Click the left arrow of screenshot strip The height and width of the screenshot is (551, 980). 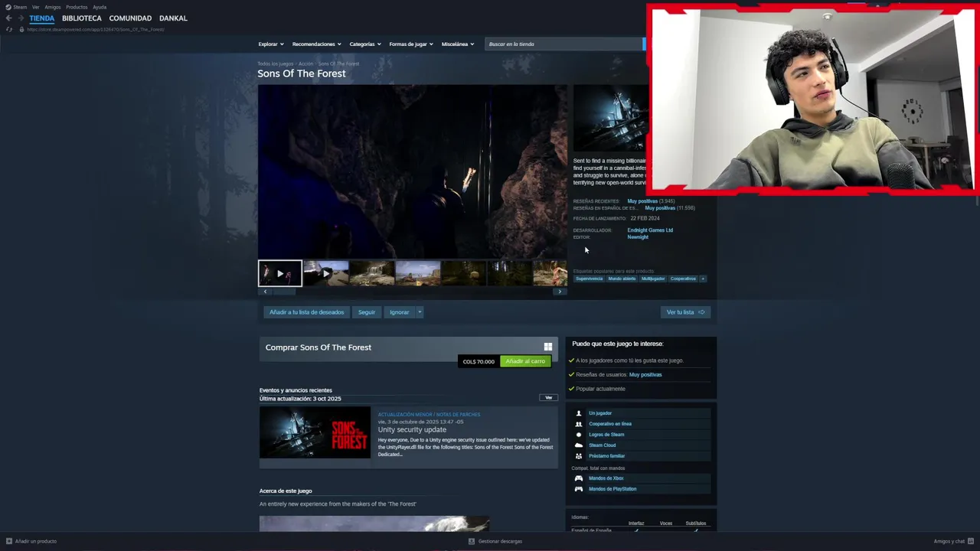(x=265, y=292)
